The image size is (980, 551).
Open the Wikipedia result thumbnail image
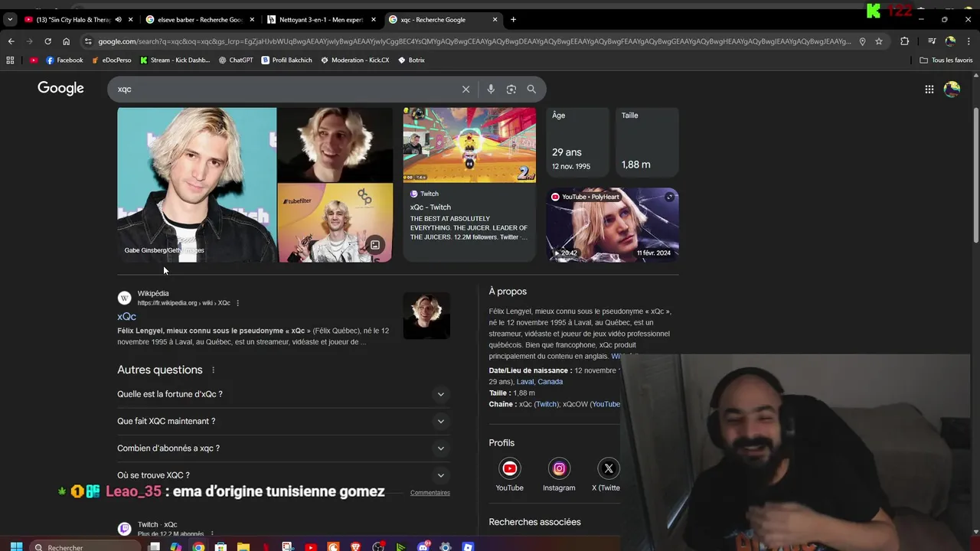pos(426,315)
